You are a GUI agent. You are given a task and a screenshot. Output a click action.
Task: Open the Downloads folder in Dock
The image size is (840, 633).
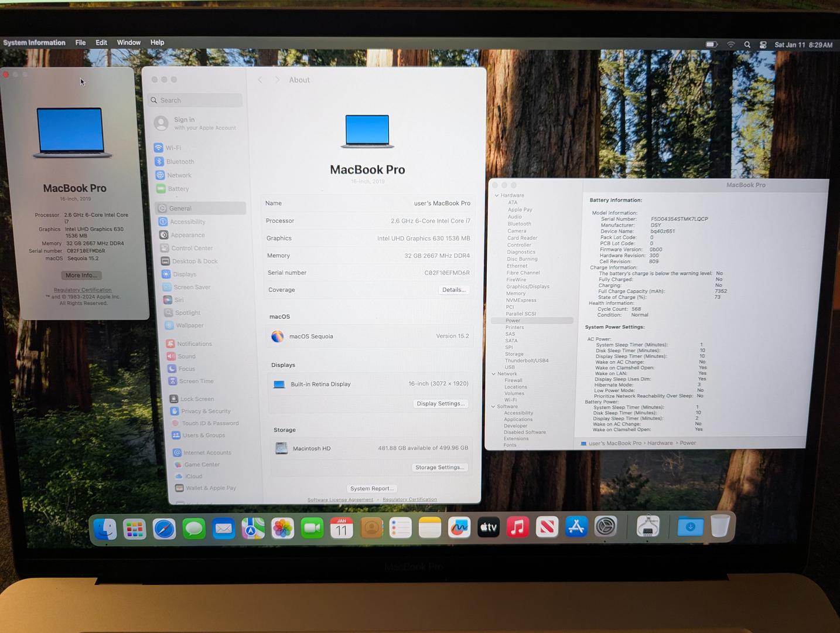(690, 526)
